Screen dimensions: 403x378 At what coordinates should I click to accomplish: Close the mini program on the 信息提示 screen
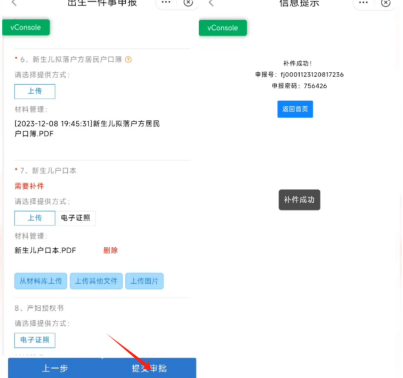tap(386, 3)
